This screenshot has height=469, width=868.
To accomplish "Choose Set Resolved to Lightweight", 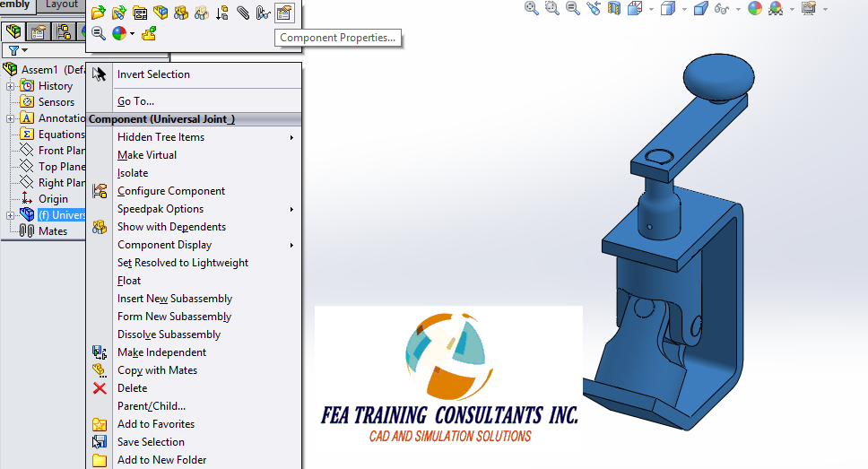I will pyautogui.click(x=195, y=263).
